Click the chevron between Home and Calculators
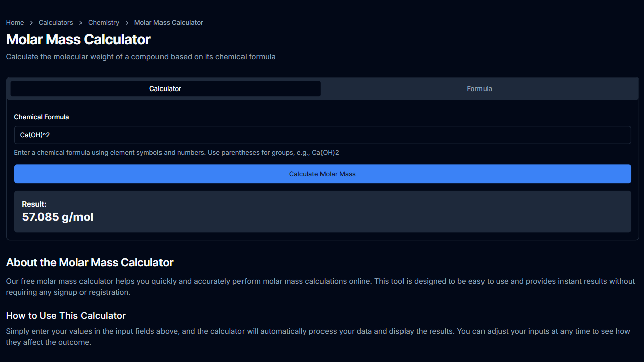The height and width of the screenshot is (362, 644). (x=31, y=23)
